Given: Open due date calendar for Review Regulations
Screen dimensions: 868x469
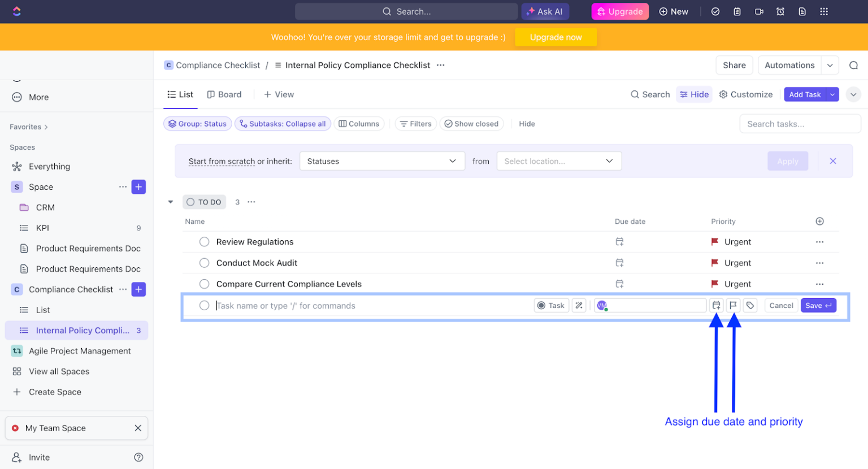Looking at the screenshot, I should (x=620, y=241).
